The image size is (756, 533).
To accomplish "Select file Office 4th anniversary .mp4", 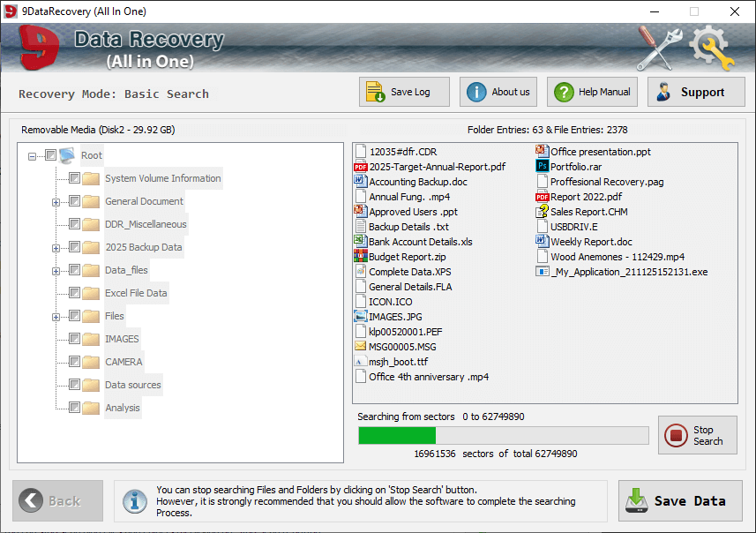I will tap(429, 377).
